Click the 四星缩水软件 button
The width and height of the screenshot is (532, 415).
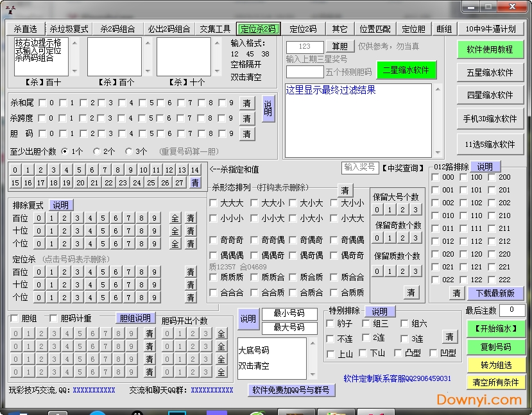coord(490,95)
